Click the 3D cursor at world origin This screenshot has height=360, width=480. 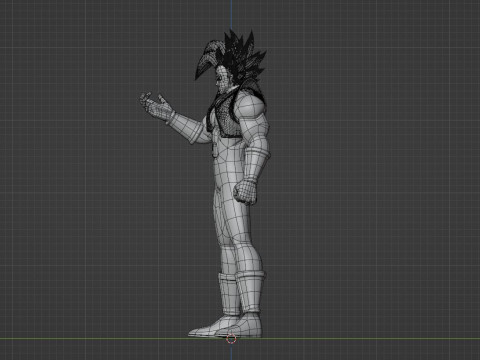pyautogui.click(x=231, y=339)
